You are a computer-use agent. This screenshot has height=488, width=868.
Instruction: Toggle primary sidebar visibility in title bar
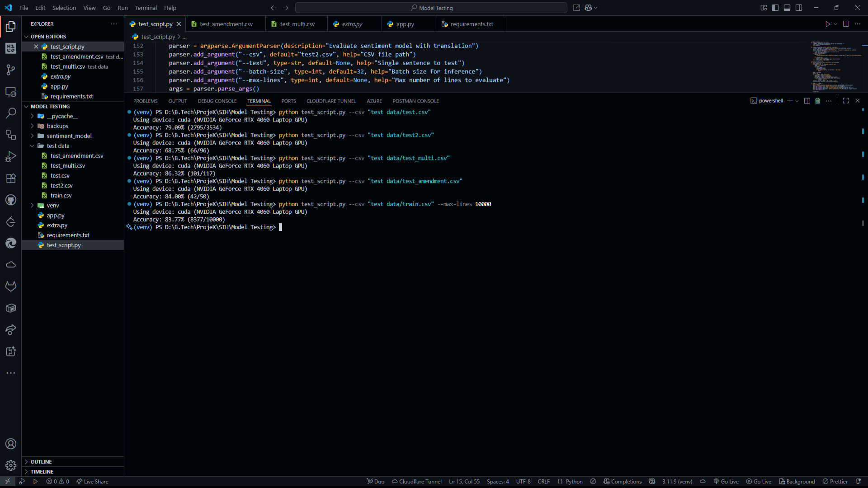775,8
